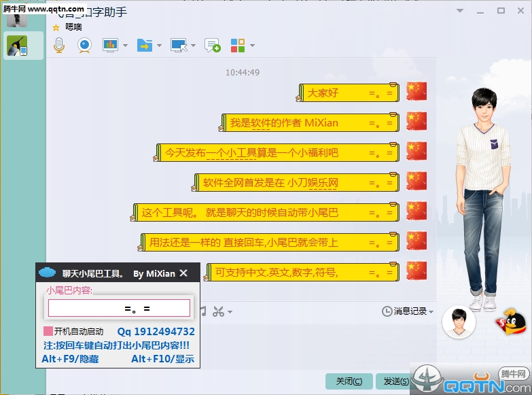The image size is (532, 395).
Task: Click the send file folder icon
Action: [x=144, y=46]
